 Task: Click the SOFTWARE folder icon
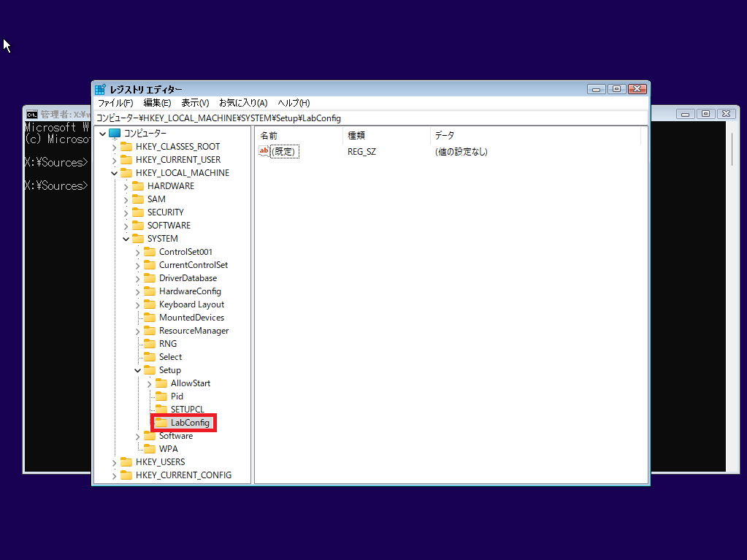[x=138, y=225]
